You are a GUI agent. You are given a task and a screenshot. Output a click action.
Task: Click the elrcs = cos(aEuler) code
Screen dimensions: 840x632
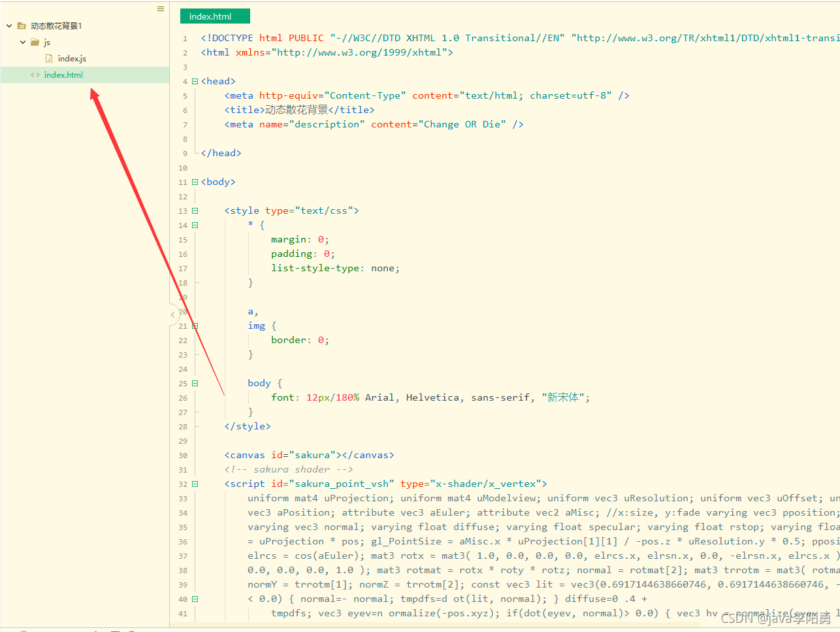tap(306, 556)
